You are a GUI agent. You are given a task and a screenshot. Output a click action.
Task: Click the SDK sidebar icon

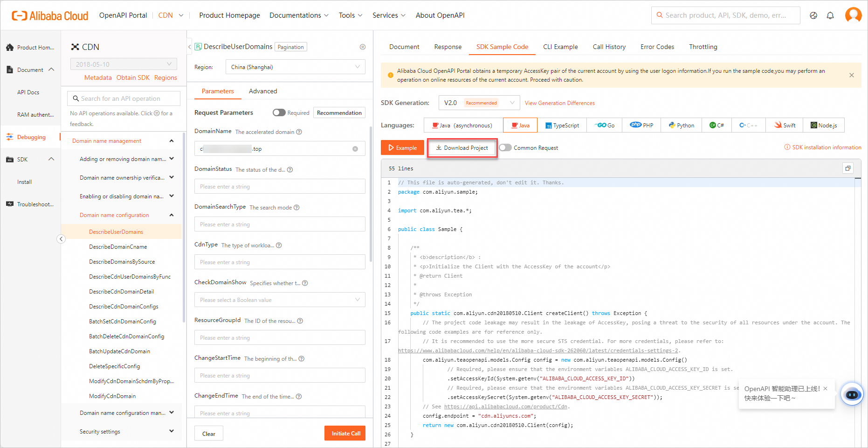click(x=10, y=160)
